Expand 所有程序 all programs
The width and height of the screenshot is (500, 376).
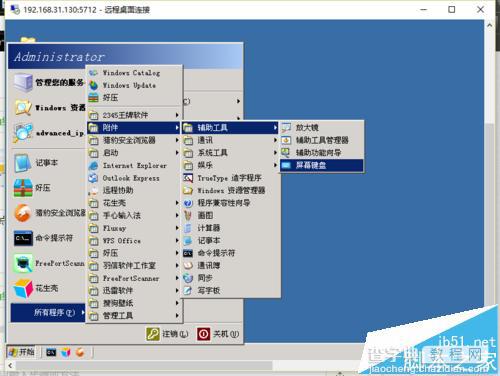click(48, 313)
